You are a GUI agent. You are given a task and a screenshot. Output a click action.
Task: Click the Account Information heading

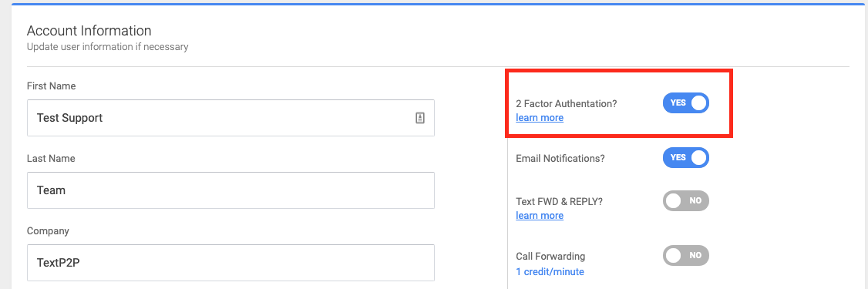[x=89, y=31]
